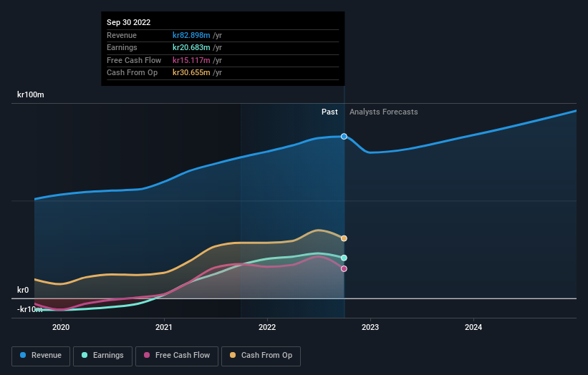The width and height of the screenshot is (588, 375).
Task: Click the kr82.898m revenue value
Action: pos(191,35)
